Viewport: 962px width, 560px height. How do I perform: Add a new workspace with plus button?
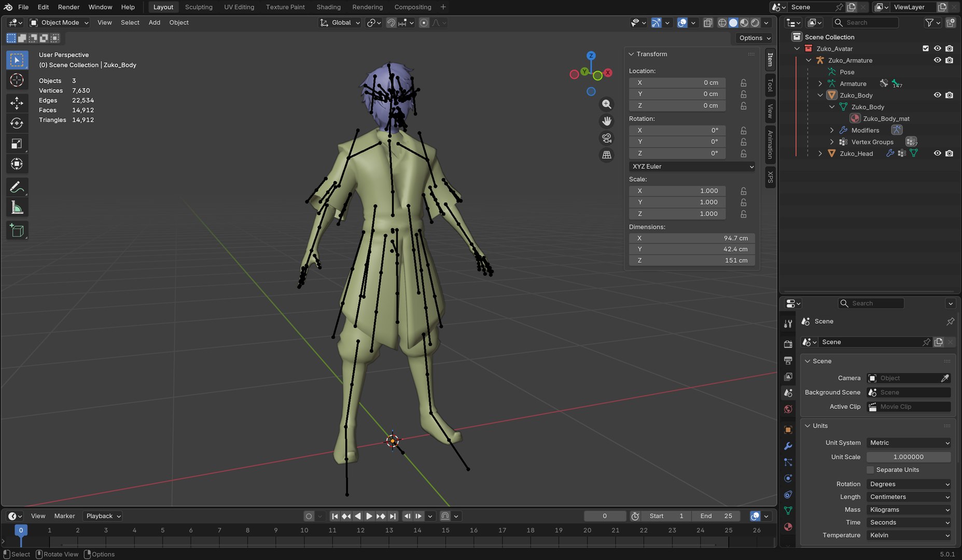point(443,7)
